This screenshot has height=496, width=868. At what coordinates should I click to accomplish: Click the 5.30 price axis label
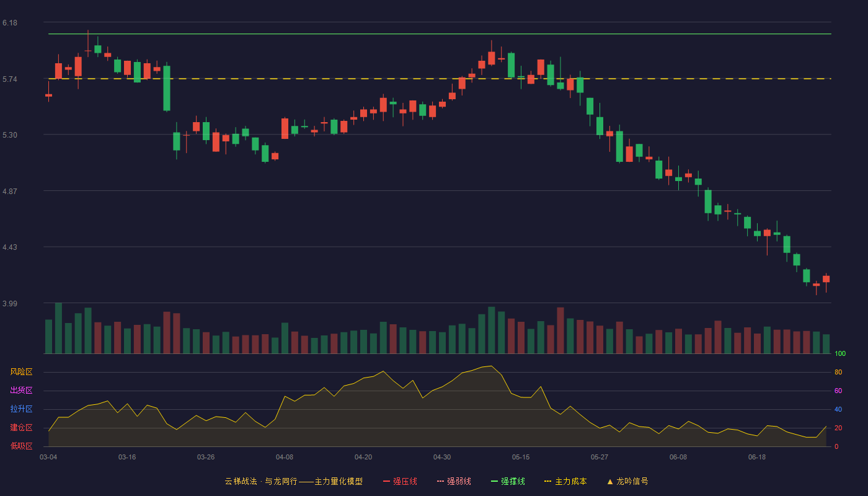coord(10,135)
